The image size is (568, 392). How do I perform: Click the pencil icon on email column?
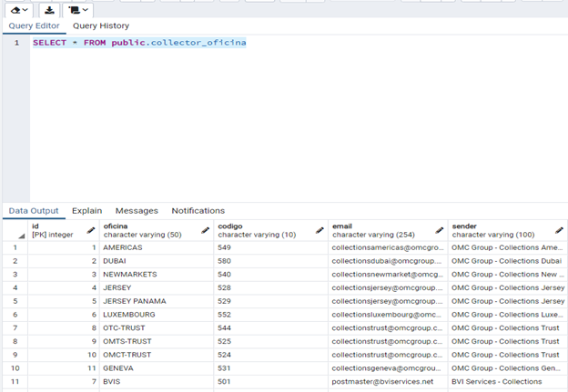[440, 230]
